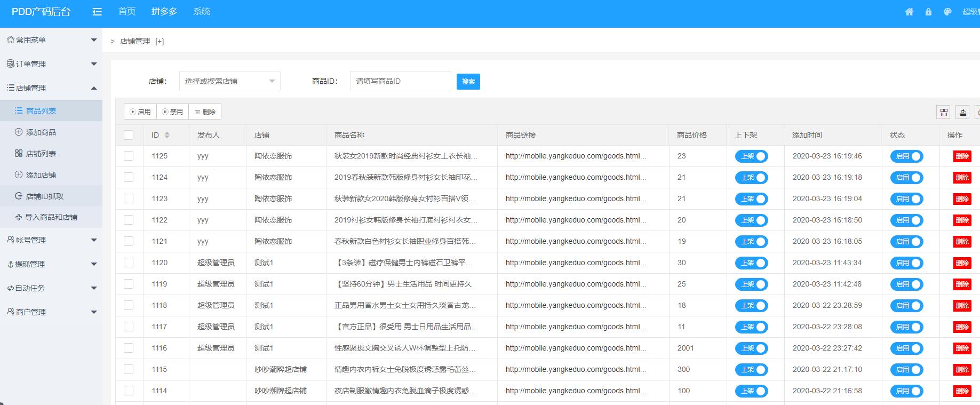This screenshot has height=405, width=980.
Task: Click the home icon in top-right header
Action: [909, 12]
